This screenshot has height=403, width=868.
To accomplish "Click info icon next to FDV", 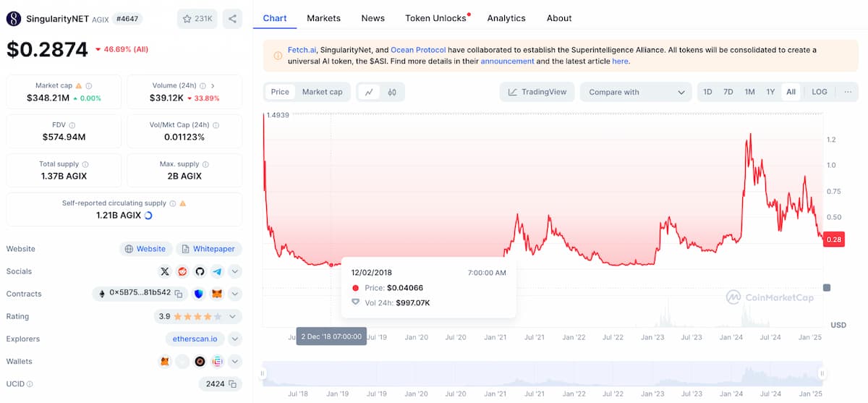I will click(72, 125).
